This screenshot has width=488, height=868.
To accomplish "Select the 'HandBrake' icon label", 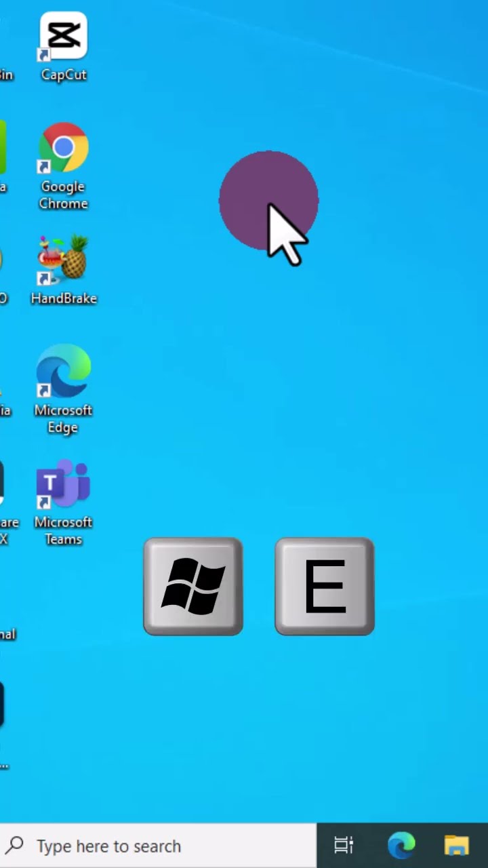I will pyautogui.click(x=64, y=298).
